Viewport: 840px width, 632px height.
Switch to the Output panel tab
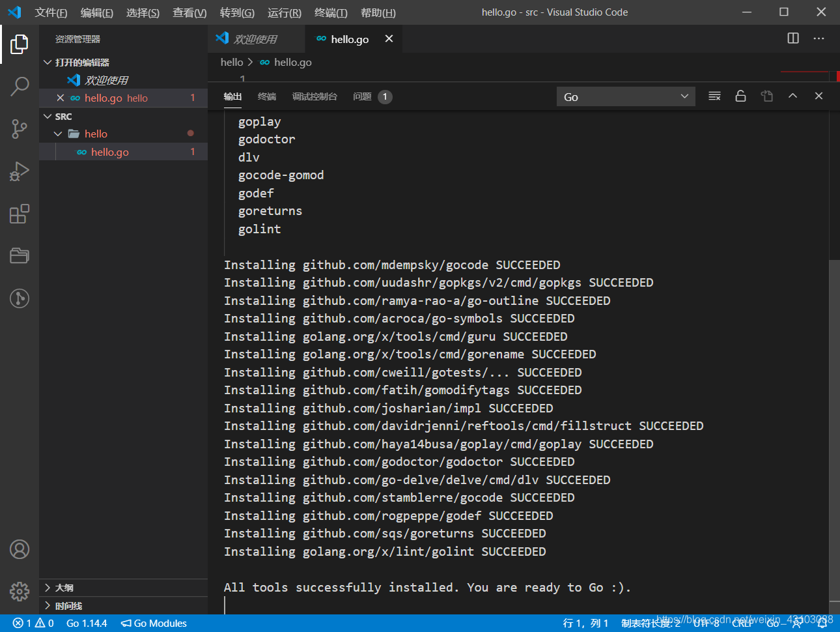pos(232,96)
